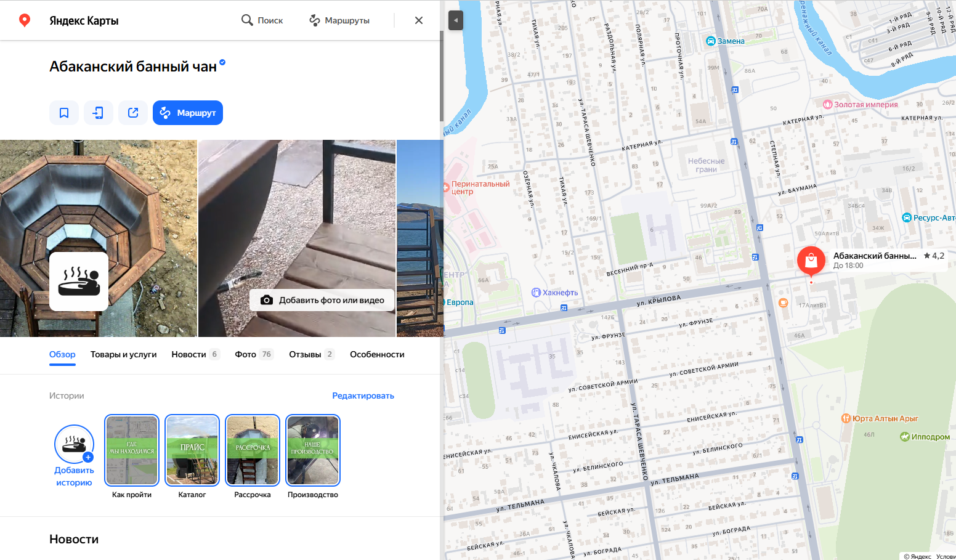Image resolution: width=956 pixels, height=560 pixels.
Task: Open the Новости tab
Action: (x=195, y=354)
